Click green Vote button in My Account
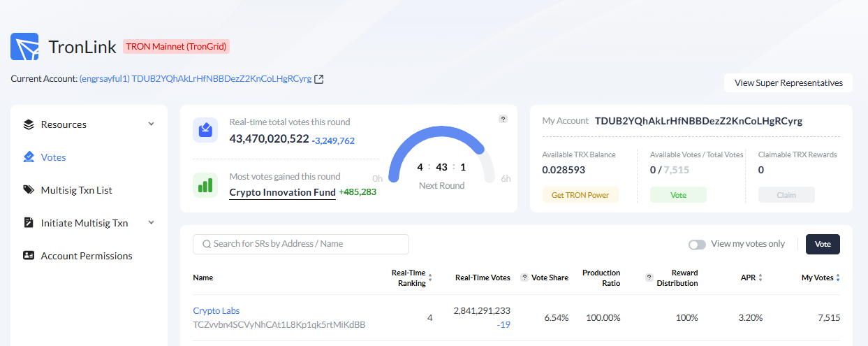This screenshot has width=868, height=346. [x=678, y=195]
